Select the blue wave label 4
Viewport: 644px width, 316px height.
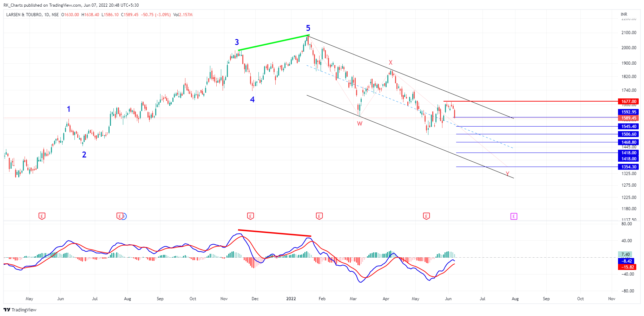tap(252, 99)
